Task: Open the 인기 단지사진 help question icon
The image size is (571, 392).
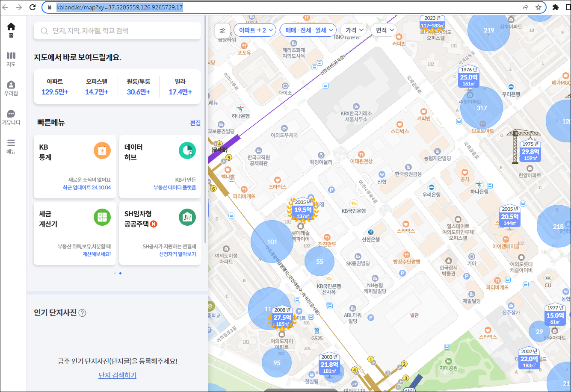Action: pyautogui.click(x=83, y=313)
